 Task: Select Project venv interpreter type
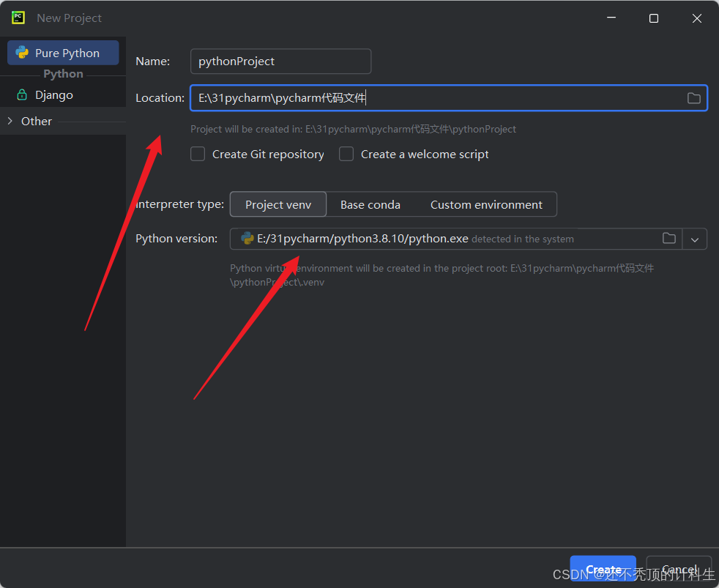click(277, 205)
